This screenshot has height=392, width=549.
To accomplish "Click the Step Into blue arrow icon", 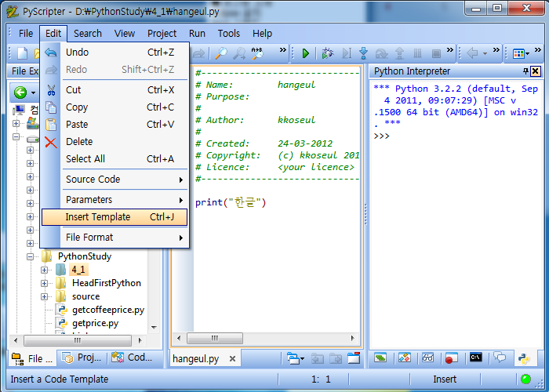I will (364, 53).
